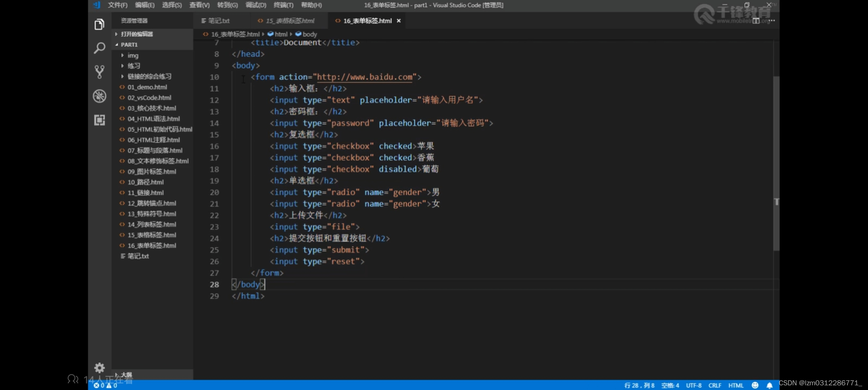Open the 选择(S) menu

click(172, 5)
